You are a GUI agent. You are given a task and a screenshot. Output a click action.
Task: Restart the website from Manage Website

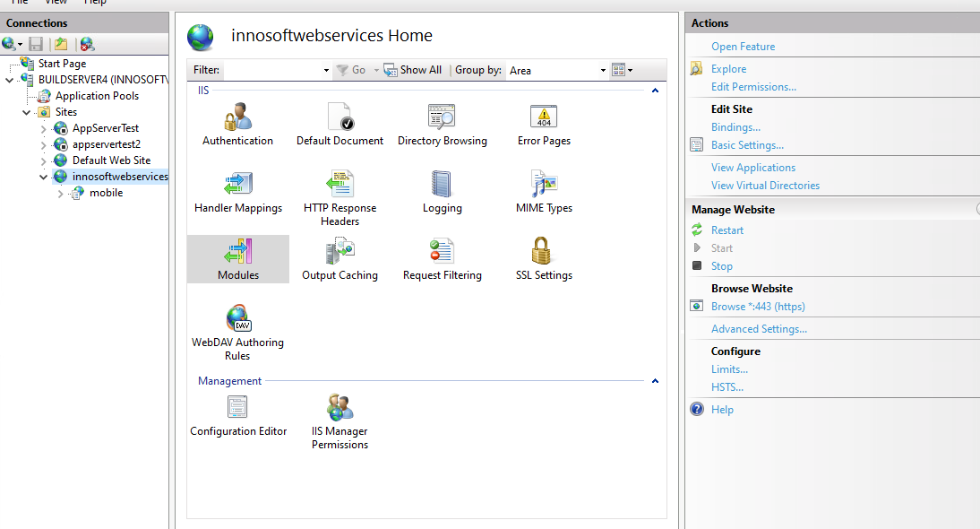tap(726, 230)
